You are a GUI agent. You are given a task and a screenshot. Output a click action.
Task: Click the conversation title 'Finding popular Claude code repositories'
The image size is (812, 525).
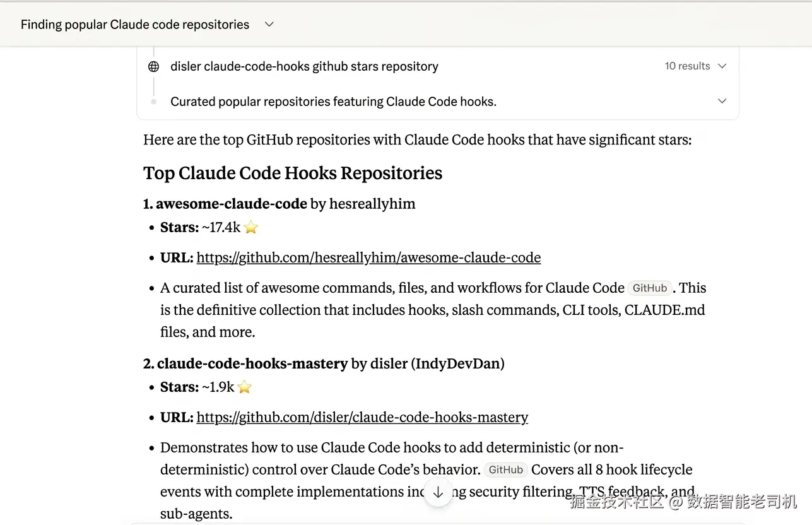135,25
